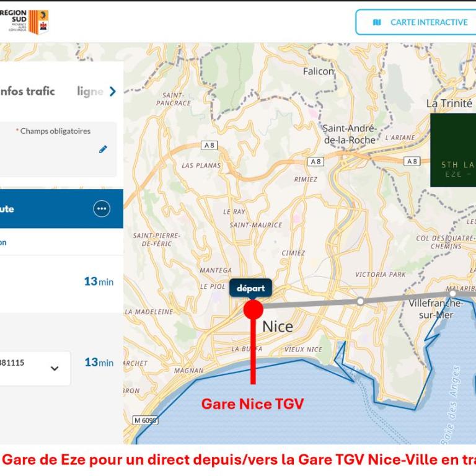Click the LAS PLANAS label
Viewport: 476px width, 476px height.
(x=201, y=165)
